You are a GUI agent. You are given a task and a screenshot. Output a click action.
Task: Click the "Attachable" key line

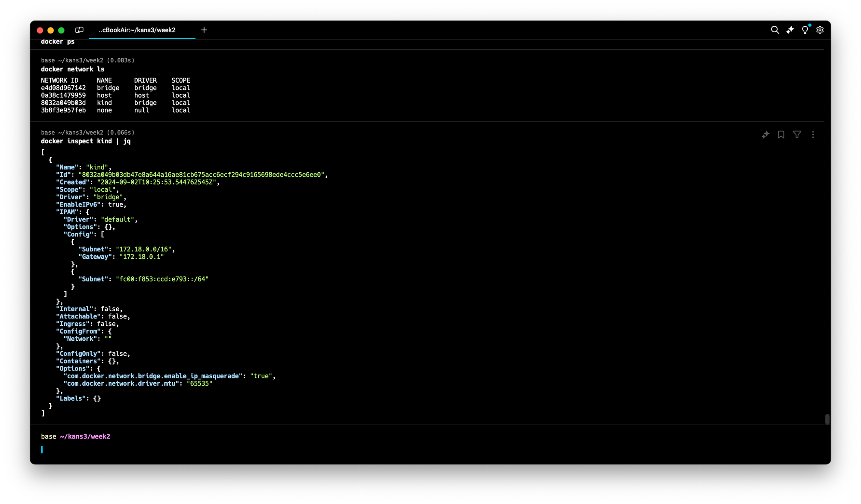click(x=93, y=316)
